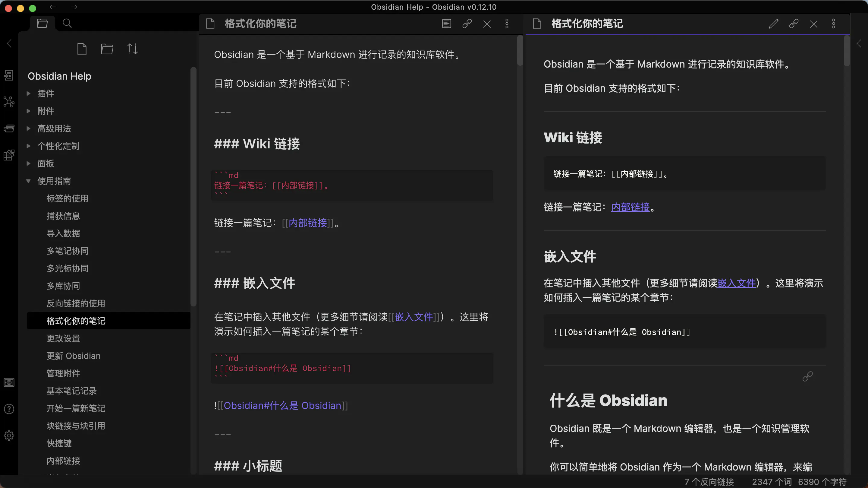Open the file explorer tab icon
This screenshot has height=488, width=868.
[42, 23]
